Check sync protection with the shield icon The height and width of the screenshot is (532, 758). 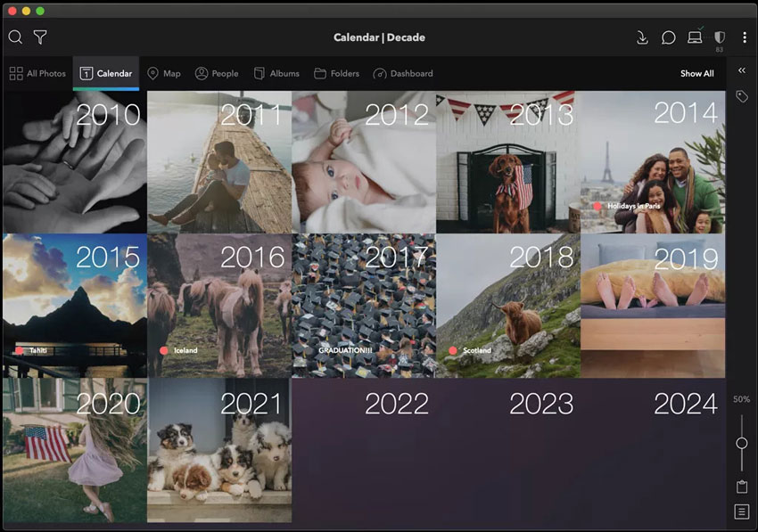[x=720, y=38]
